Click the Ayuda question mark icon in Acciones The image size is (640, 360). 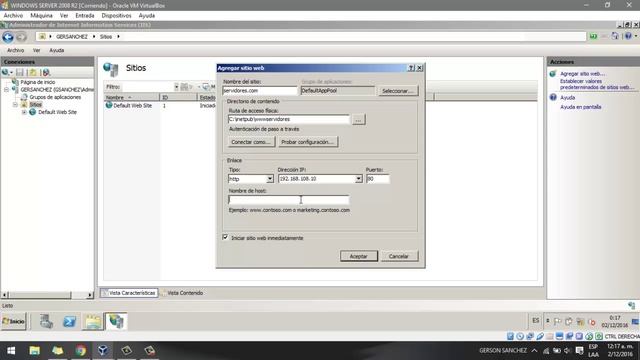pyautogui.click(x=553, y=98)
